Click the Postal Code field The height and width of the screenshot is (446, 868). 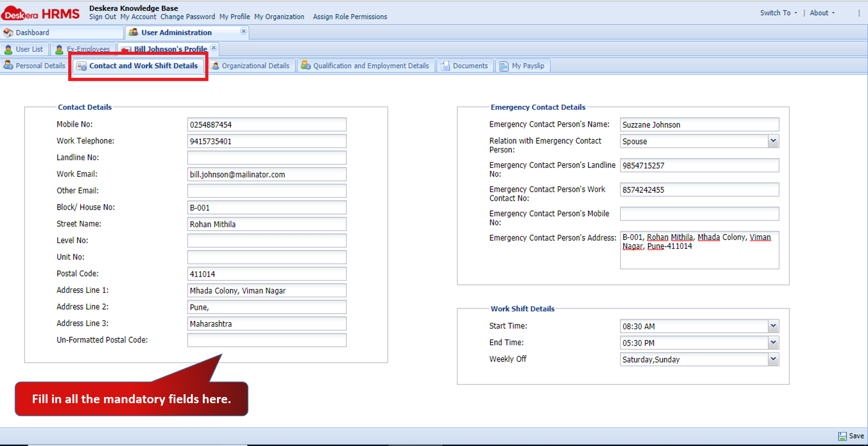coord(267,274)
